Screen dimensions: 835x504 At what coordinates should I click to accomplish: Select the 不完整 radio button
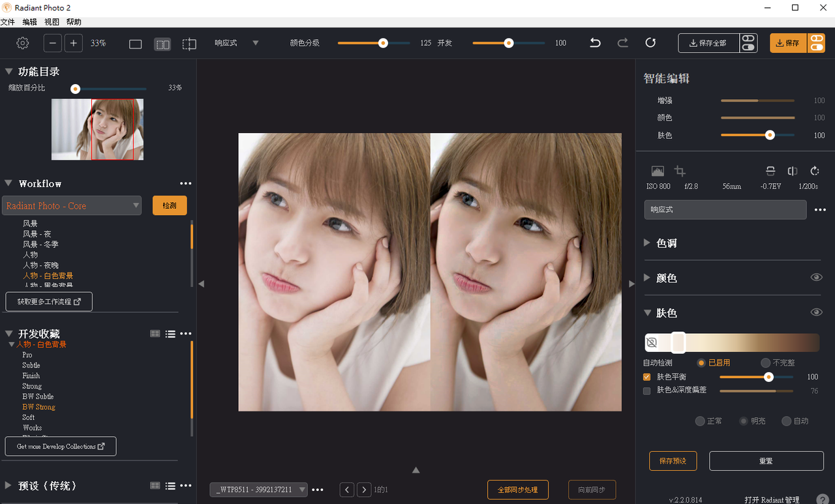[x=765, y=363]
